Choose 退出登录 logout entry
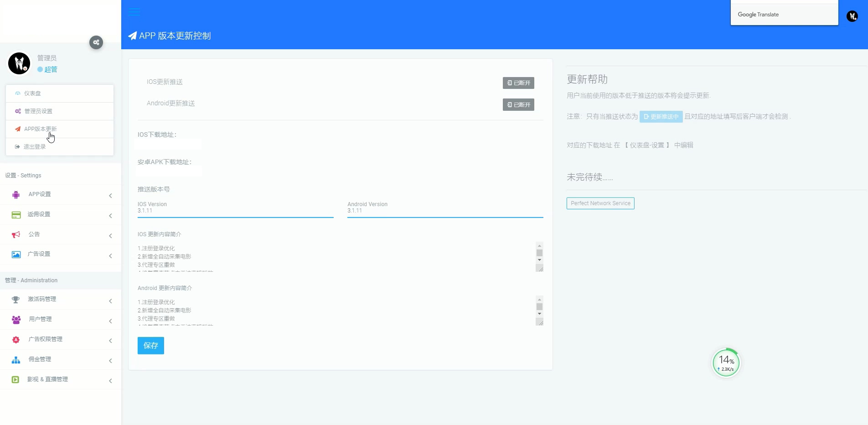Screen dimensions: 868x425 pos(60,147)
